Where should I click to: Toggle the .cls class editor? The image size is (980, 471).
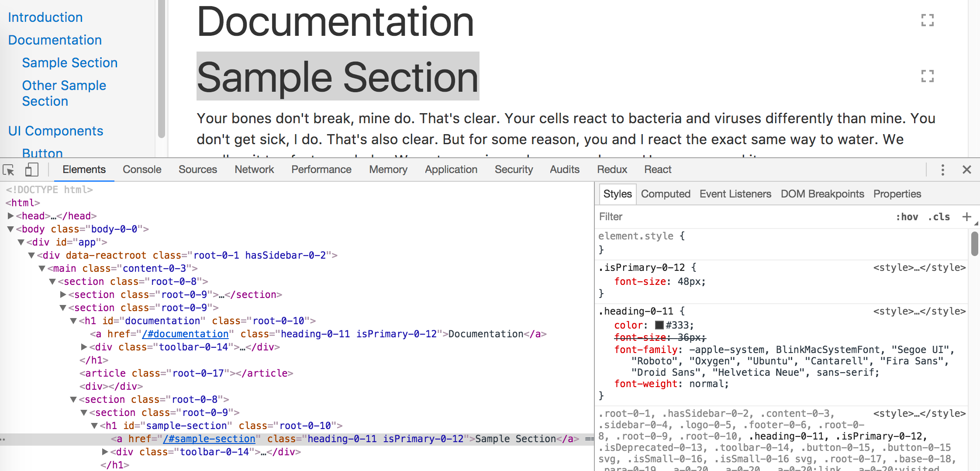point(939,217)
